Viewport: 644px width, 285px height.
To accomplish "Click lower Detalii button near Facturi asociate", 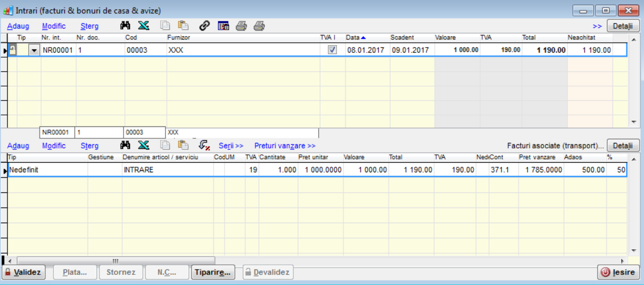I will (x=623, y=146).
